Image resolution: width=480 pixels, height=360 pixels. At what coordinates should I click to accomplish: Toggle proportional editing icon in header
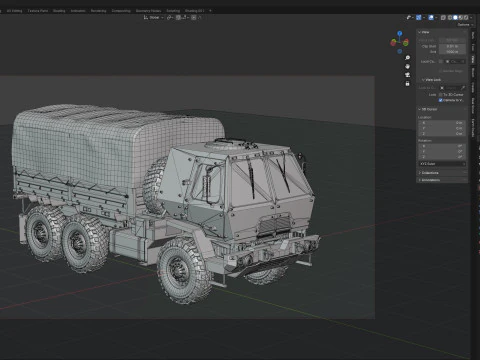194,17
